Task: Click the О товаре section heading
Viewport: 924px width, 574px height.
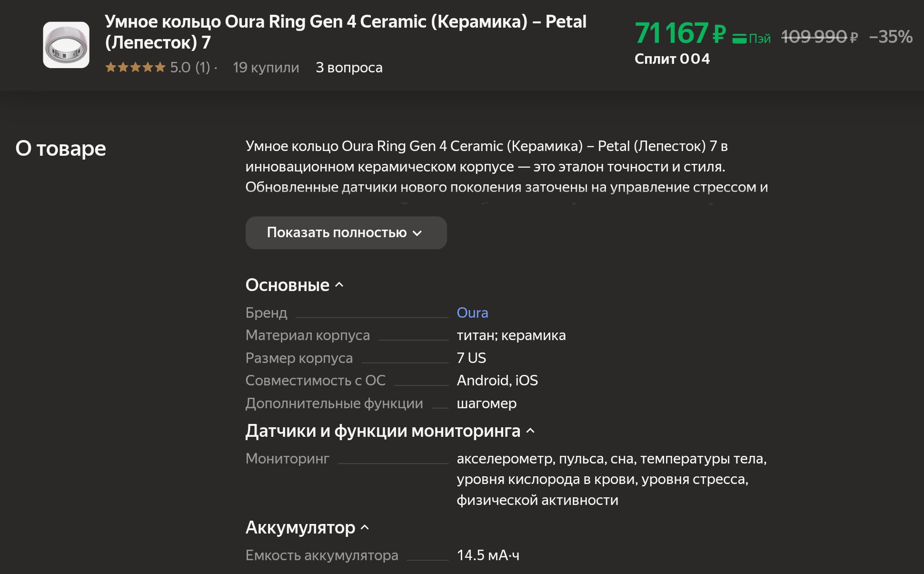Action: click(60, 148)
